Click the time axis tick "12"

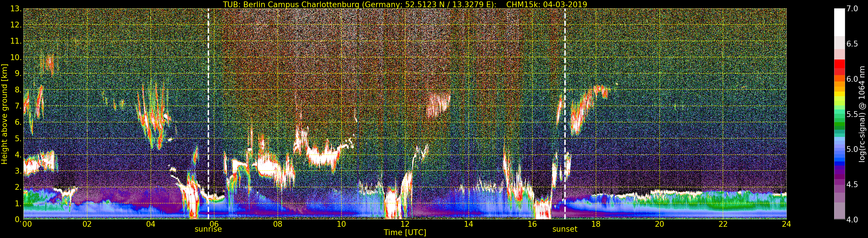(x=405, y=224)
